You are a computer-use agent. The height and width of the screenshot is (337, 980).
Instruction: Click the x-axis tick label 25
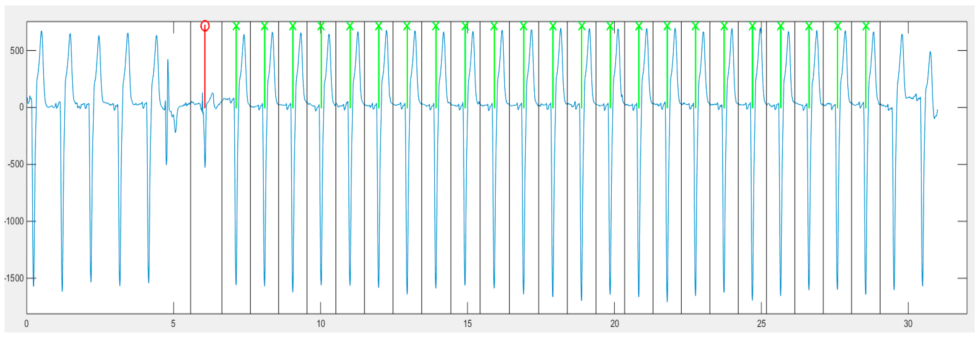pyautogui.click(x=761, y=324)
